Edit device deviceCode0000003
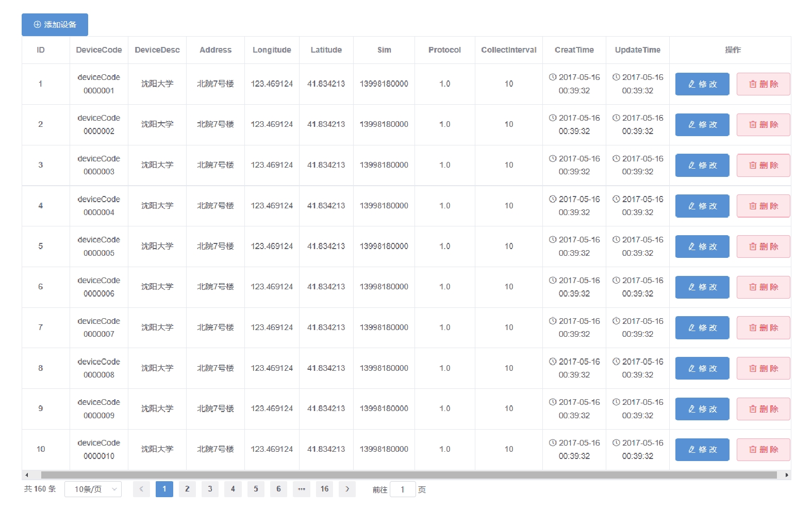 tap(702, 166)
